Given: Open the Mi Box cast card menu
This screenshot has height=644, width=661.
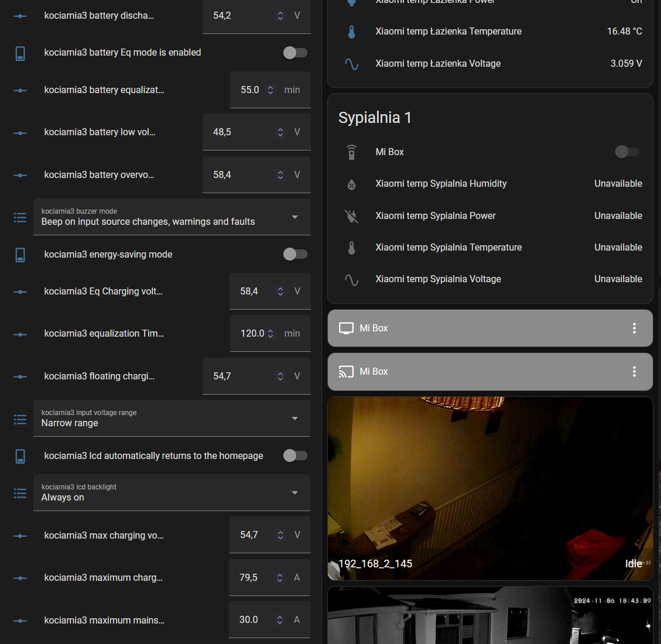Looking at the screenshot, I should coord(634,372).
